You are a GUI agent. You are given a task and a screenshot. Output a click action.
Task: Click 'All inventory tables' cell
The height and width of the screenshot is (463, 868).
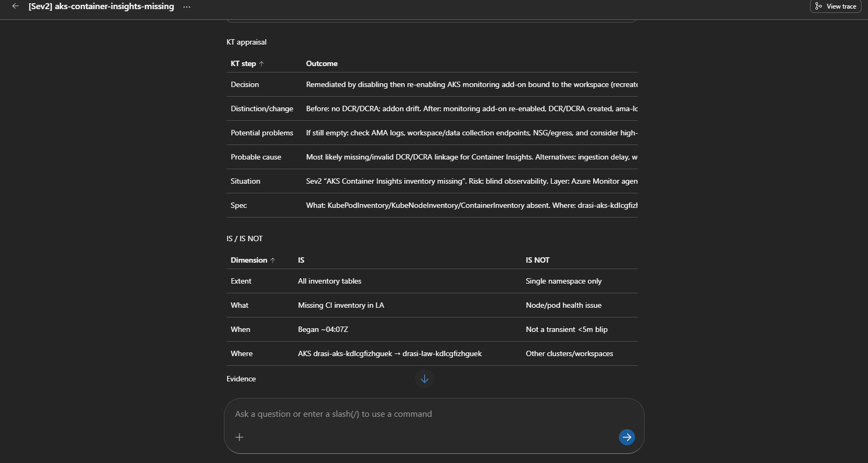tap(330, 281)
